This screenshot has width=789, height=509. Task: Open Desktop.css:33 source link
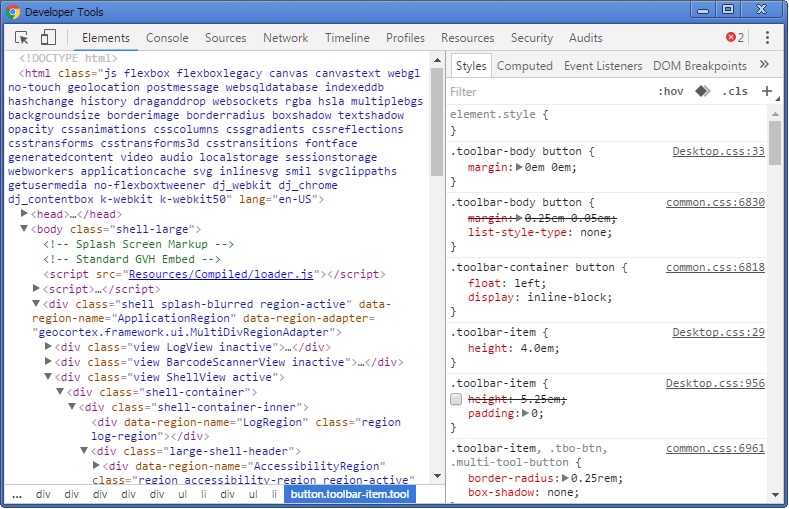pos(719,151)
